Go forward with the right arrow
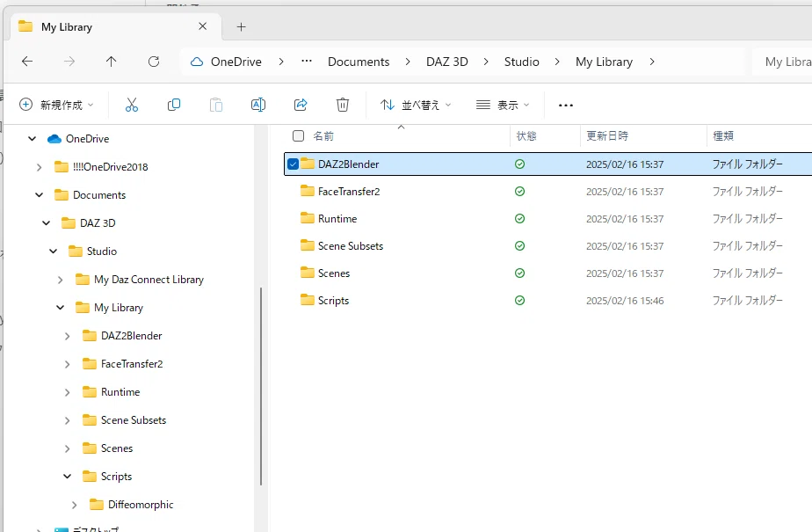The width and height of the screenshot is (812, 532). pos(69,62)
